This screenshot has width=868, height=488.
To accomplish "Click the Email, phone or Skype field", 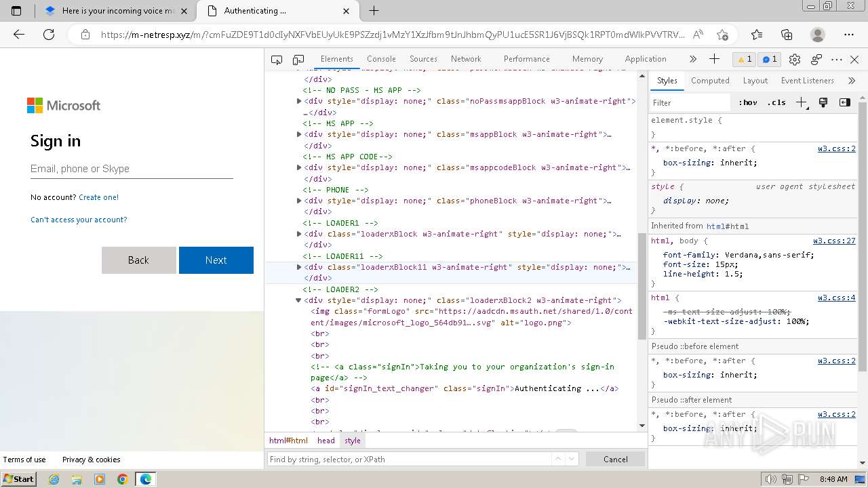I will pyautogui.click(x=132, y=169).
